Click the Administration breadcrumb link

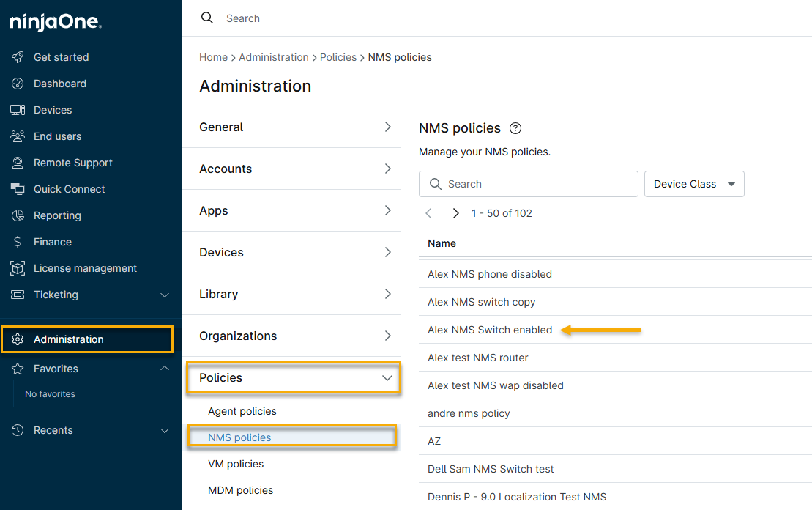[x=273, y=57]
